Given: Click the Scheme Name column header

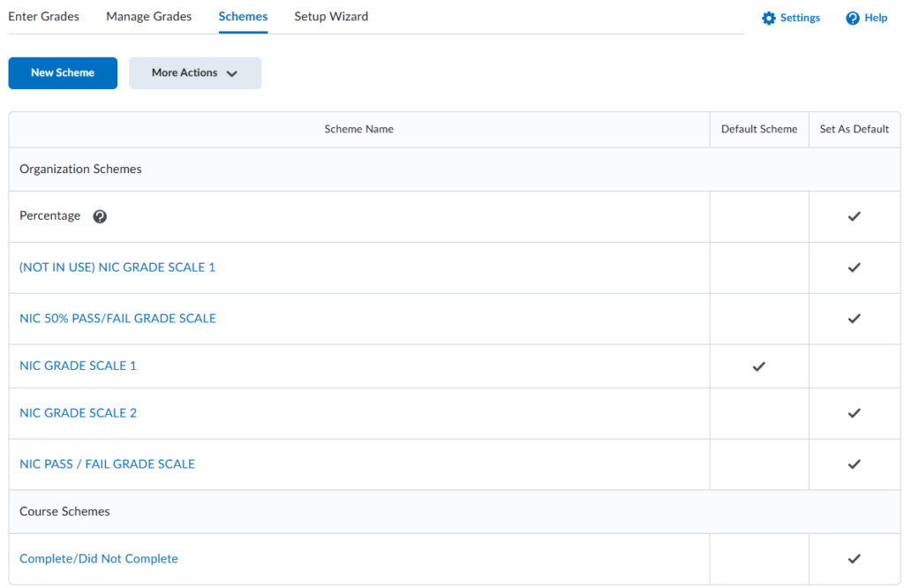Looking at the screenshot, I should (358, 129).
